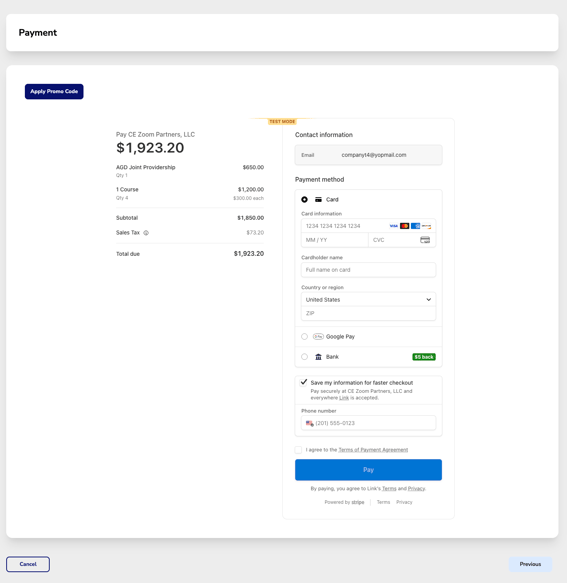This screenshot has height=583, width=567.
Task: Click the CVC card hint icon
Action: [425, 240]
